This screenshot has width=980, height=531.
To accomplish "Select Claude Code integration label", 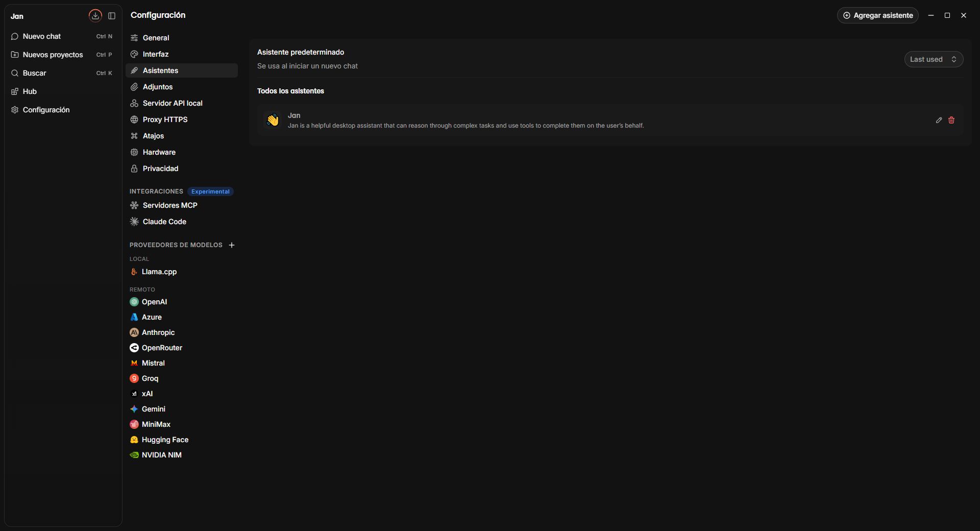I will tap(164, 222).
